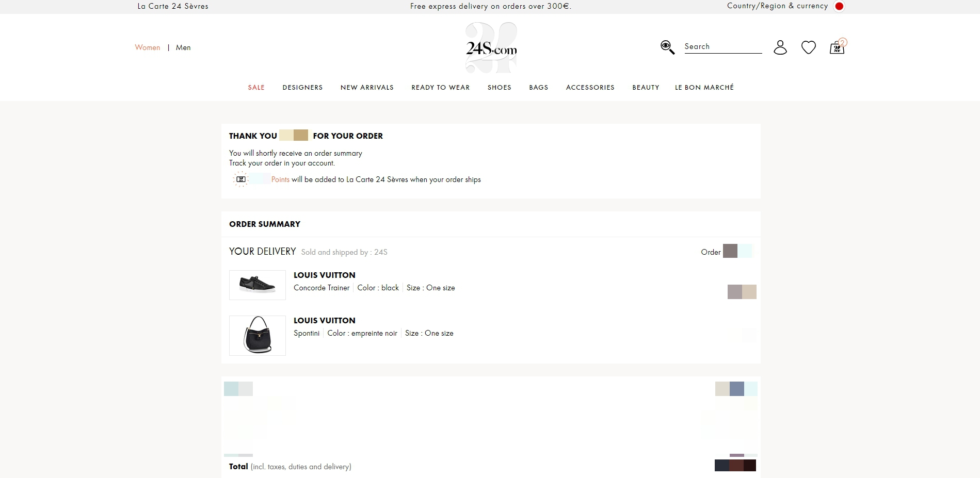Viewport: 980px width, 478px height.
Task: Click the Sold and shipped by : 24S text
Action: coord(344,252)
